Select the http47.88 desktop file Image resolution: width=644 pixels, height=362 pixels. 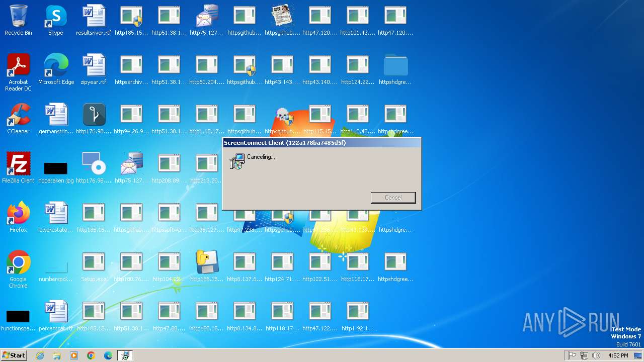click(169, 316)
